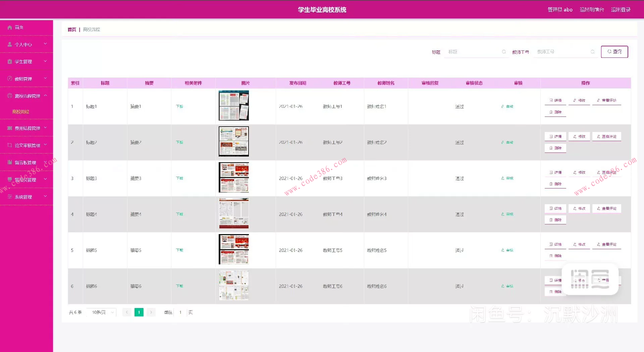Click 查看评论 for the 标题1 row

pyautogui.click(x=607, y=100)
